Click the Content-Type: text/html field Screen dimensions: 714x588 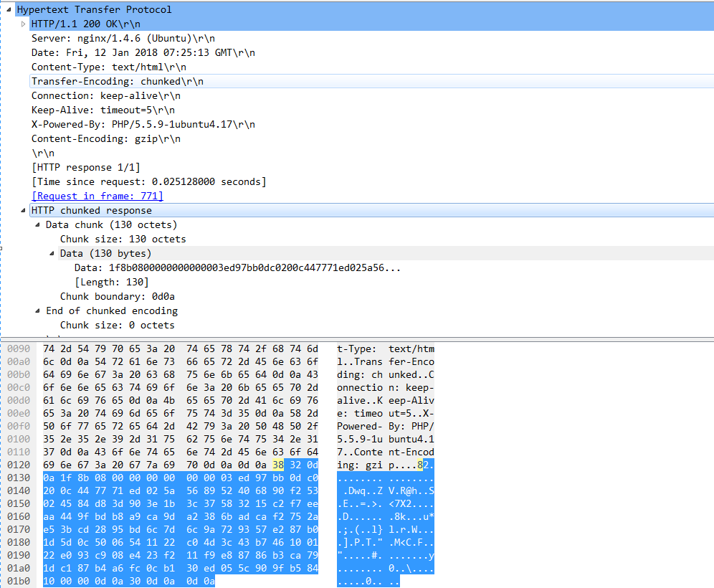click(x=104, y=67)
